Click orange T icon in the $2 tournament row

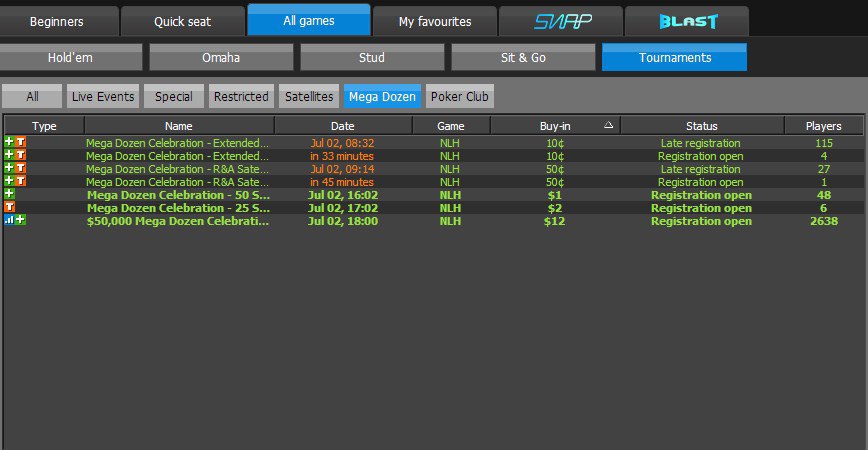point(9,207)
